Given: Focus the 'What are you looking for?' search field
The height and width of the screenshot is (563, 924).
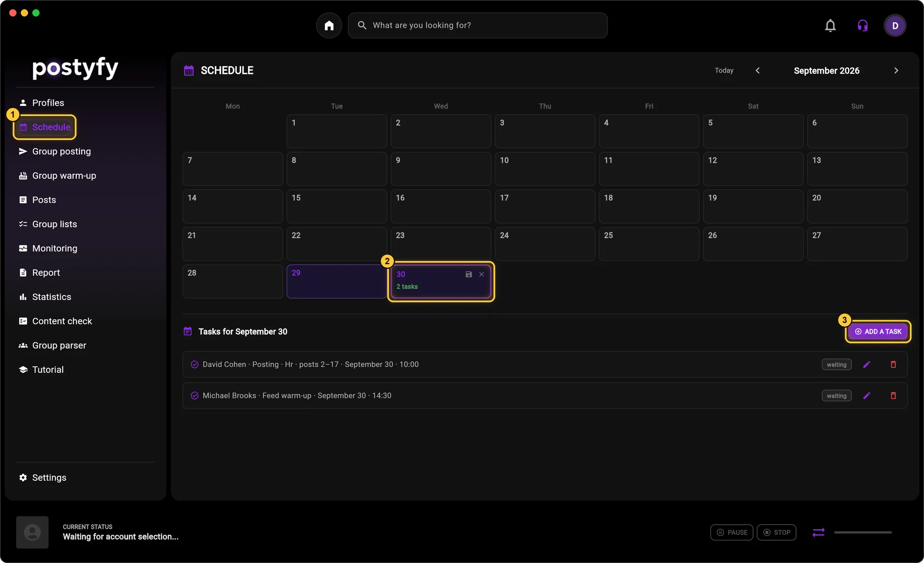Looking at the screenshot, I should pos(478,25).
